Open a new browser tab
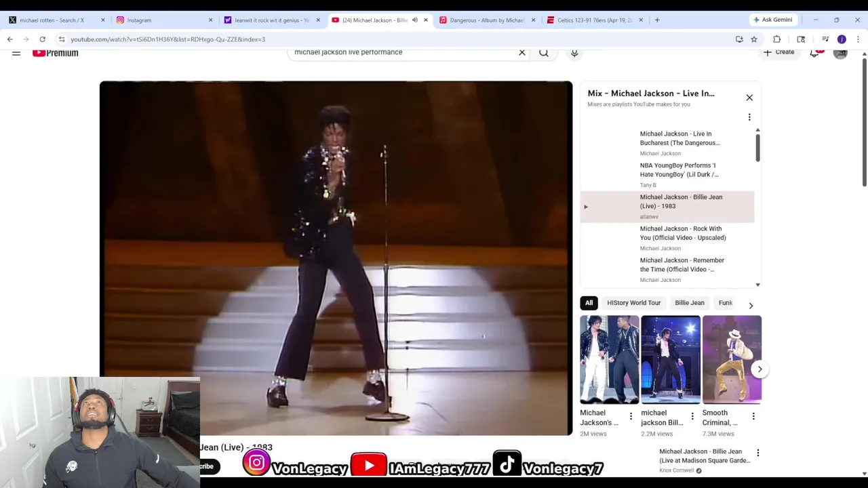Image resolution: width=868 pixels, height=488 pixels. pos(657,20)
